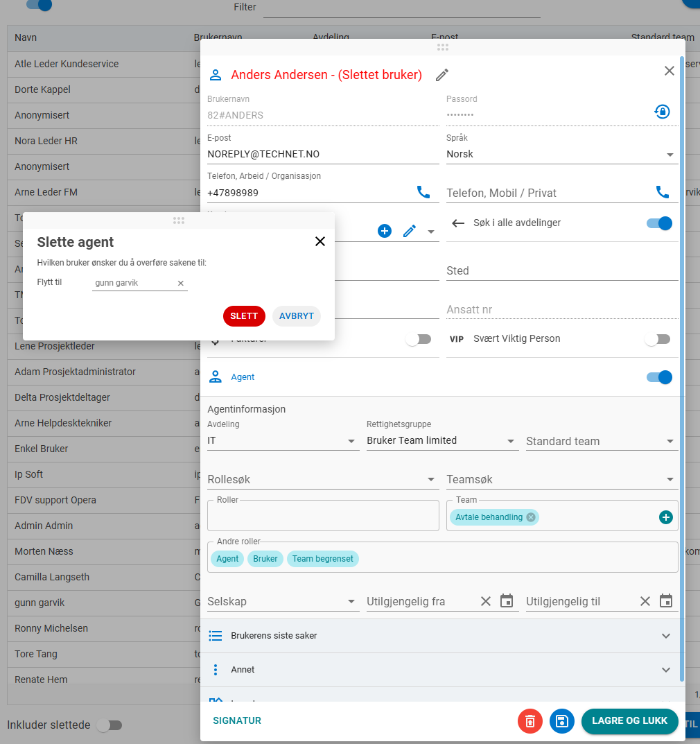Screen dimensions: 700x744
Task: Remove the Avtale behandling team chip
Action: click(x=531, y=517)
